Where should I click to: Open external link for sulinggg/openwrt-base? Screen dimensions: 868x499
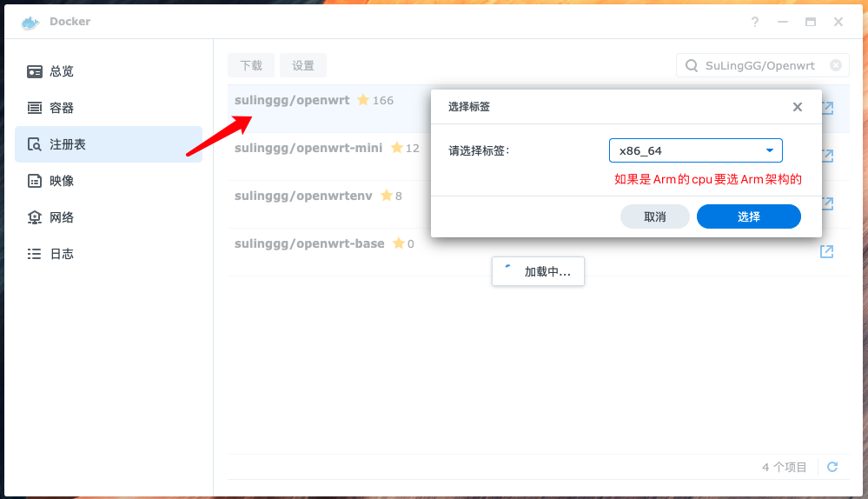point(826,251)
